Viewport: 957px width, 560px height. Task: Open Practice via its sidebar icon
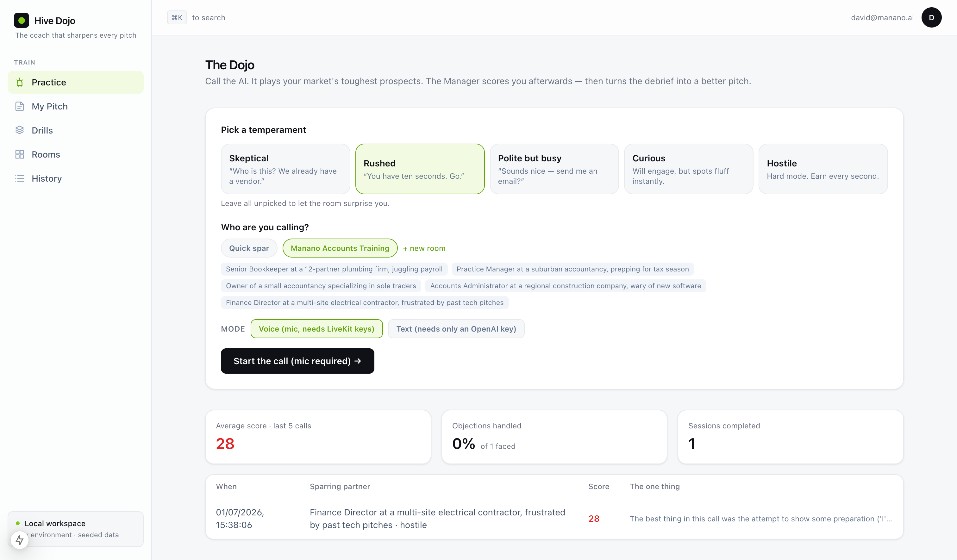20,82
